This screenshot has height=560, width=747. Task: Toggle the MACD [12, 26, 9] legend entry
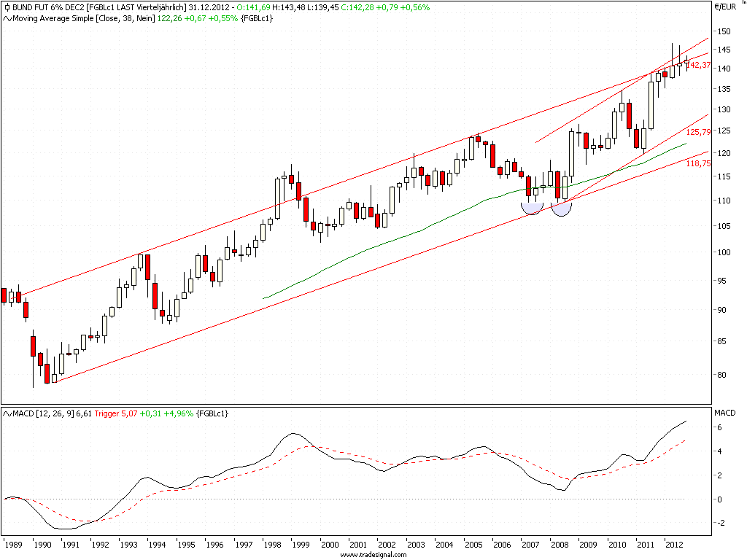click(x=44, y=412)
